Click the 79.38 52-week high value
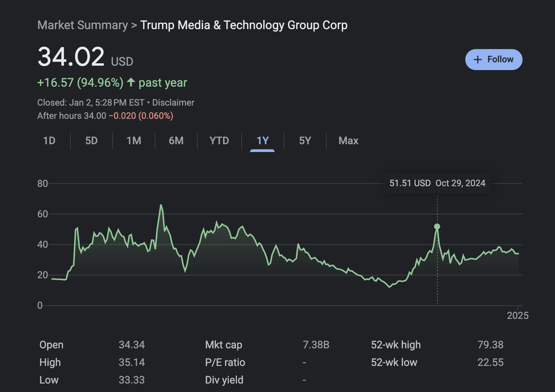The image size is (555, 392). [x=490, y=345]
